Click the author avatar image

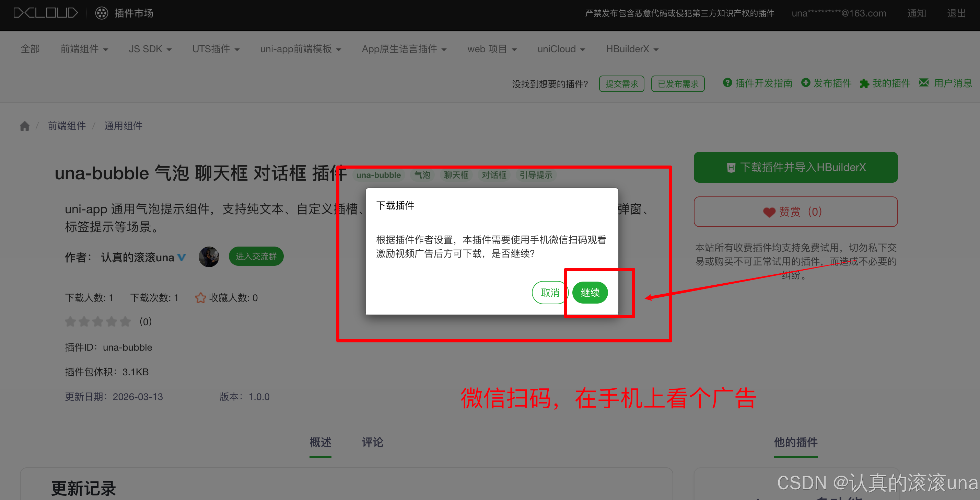coord(209,257)
